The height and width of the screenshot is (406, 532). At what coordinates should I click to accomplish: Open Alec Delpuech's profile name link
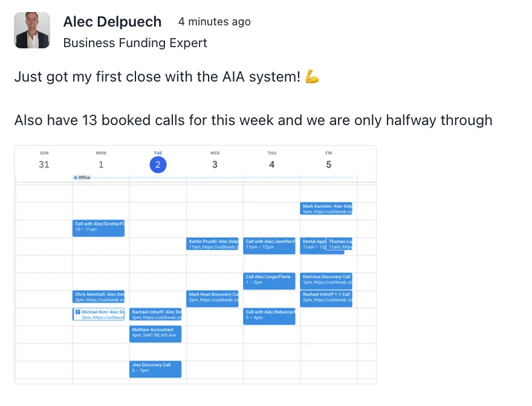tap(112, 22)
